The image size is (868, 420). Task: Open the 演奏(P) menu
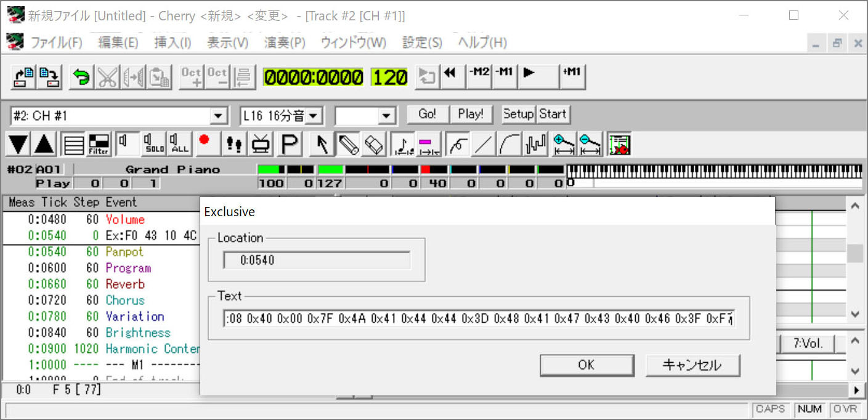285,42
